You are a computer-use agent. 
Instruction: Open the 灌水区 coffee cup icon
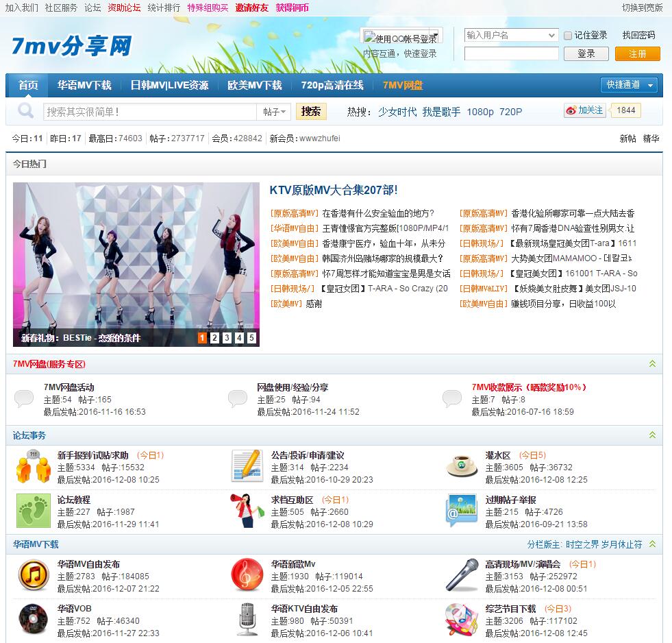point(462,466)
